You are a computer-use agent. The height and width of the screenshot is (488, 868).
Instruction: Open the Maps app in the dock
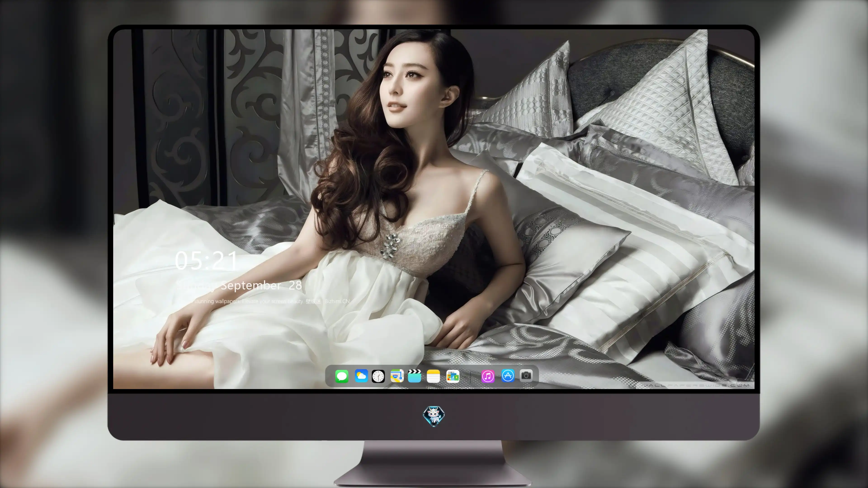[x=397, y=376]
